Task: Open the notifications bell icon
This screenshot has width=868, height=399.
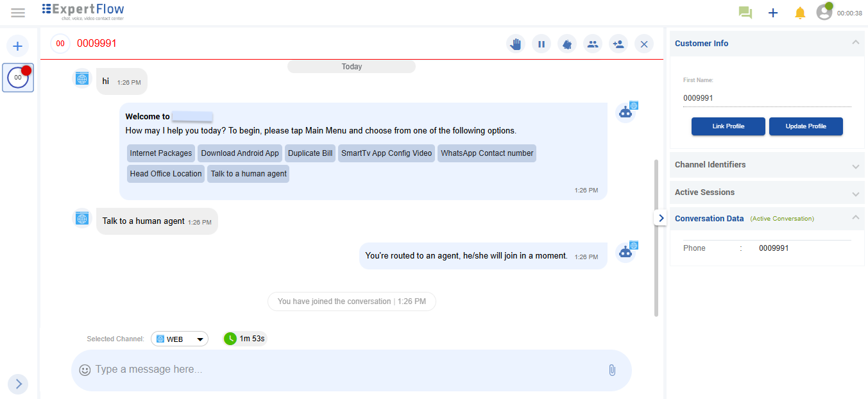Action: pos(800,12)
